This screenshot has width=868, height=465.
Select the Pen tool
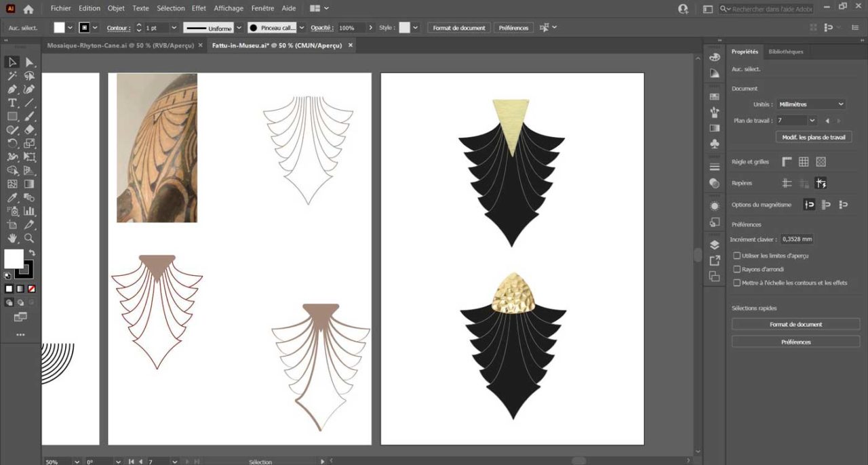[12, 89]
